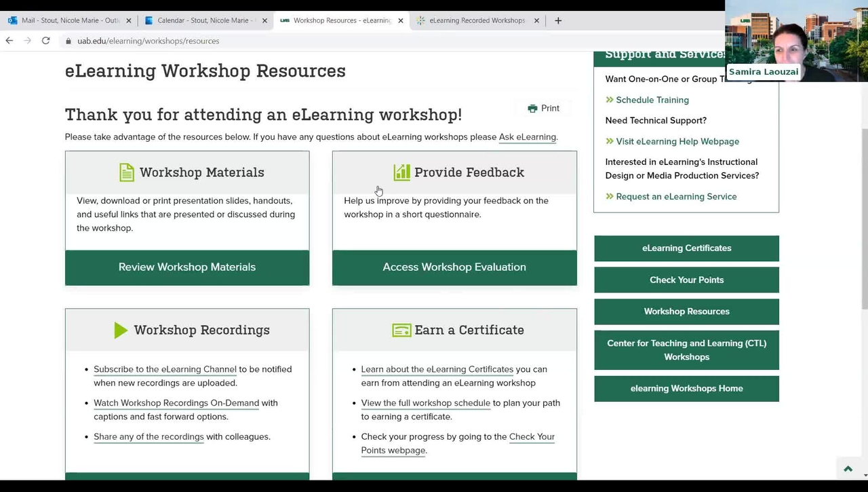Click the browser back arrow
The width and height of the screenshot is (868, 492).
click(9, 41)
